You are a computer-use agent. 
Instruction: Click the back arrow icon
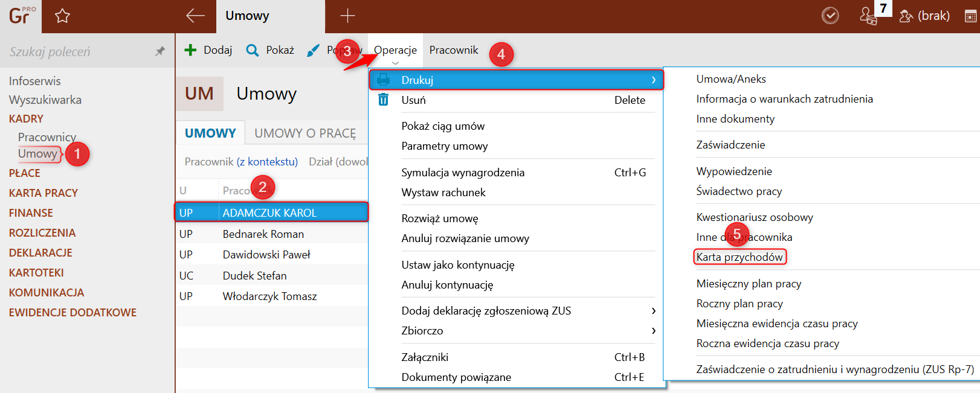coord(195,16)
